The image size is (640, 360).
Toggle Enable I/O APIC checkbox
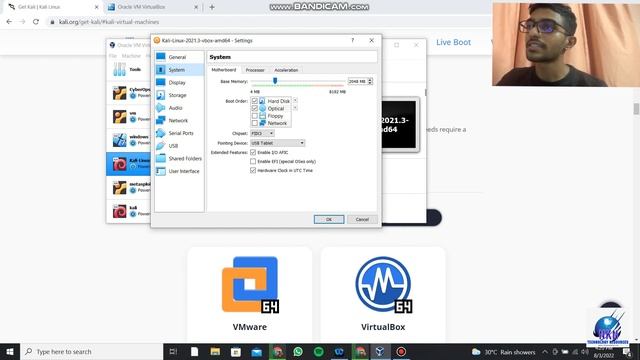pos(253,152)
